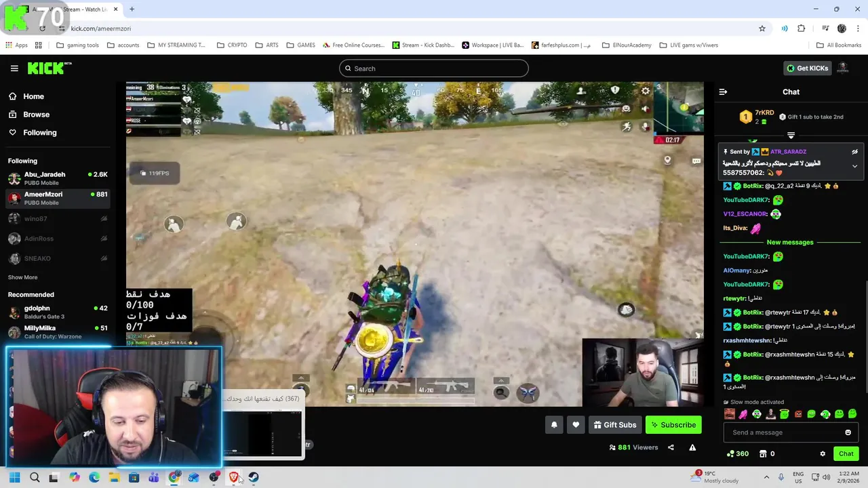Open 'Stream - Kick Dashb...' bookmark
This screenshot has height=488, width=868.
pos(423,45)
